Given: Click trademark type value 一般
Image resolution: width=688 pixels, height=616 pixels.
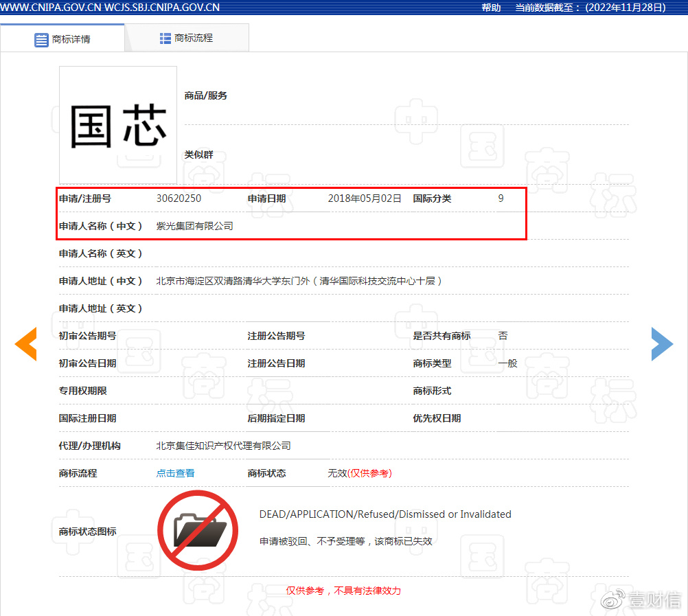Looking at the screenshot, I should [507, 363].
